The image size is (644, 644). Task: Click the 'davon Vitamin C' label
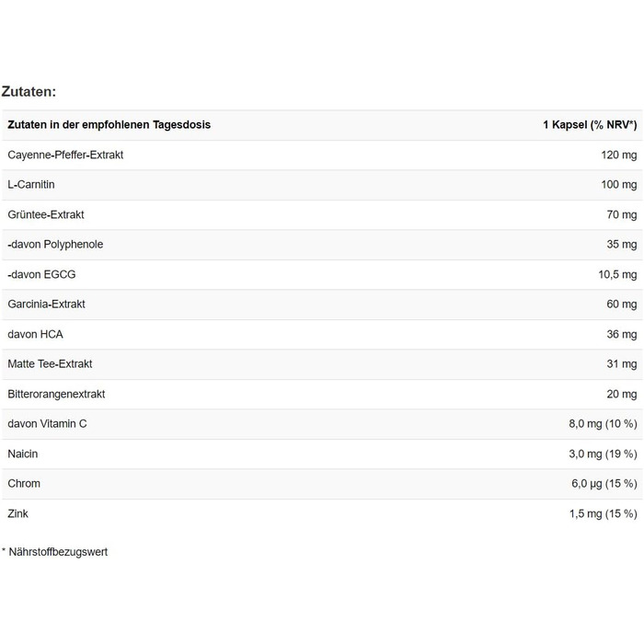coord(47,423)
